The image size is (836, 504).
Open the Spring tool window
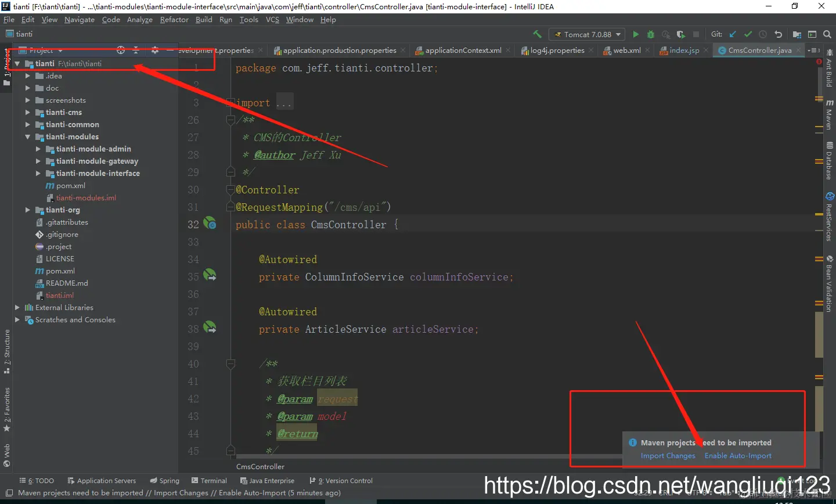165,481
